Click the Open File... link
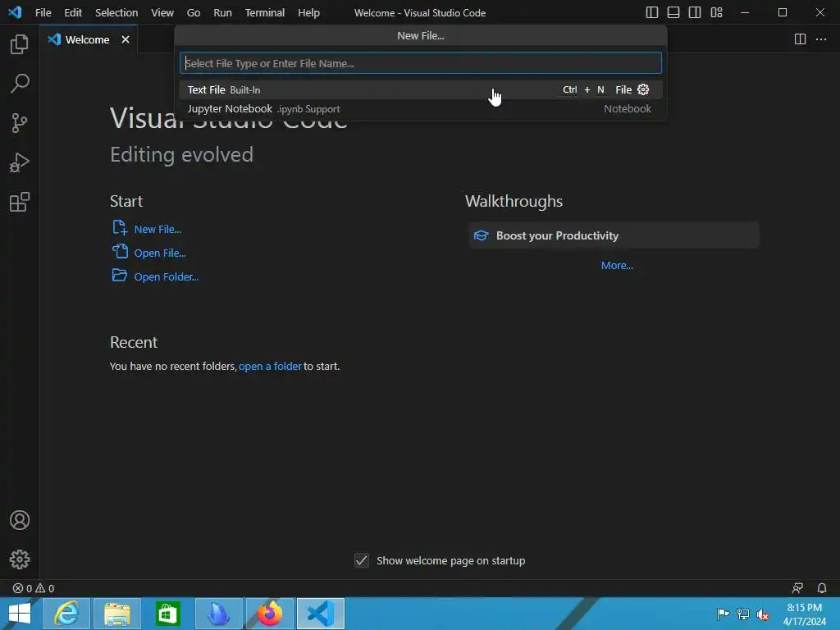The width and height of the screenshot is (840, 630). pos(160,253)
